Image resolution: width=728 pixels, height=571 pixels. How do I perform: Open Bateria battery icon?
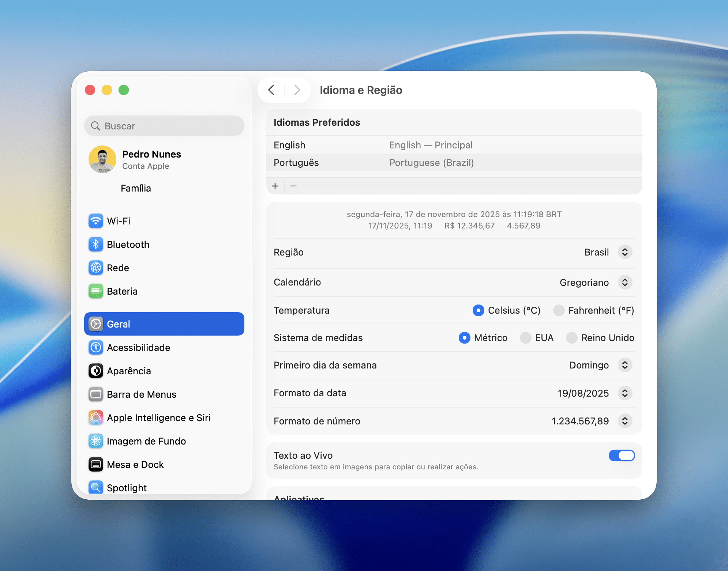click(x=96, y=291)
